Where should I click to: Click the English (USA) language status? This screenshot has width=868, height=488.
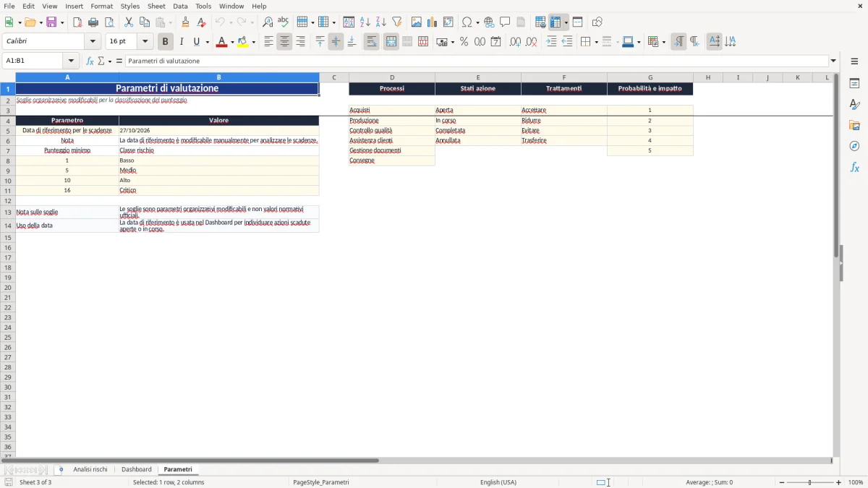(498, 482)
